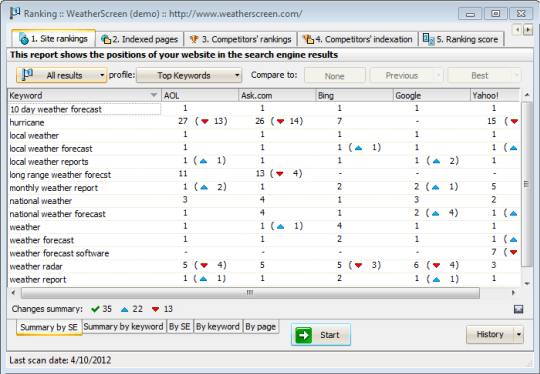
Task: Click the AOL column header
Action: 200,95
